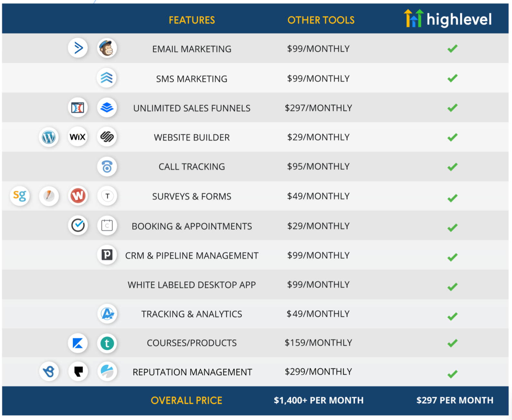This screenshot has width=512, height=420.
Task: Click the $1,400+ PER MONTH total
Action: click(319, 400)
